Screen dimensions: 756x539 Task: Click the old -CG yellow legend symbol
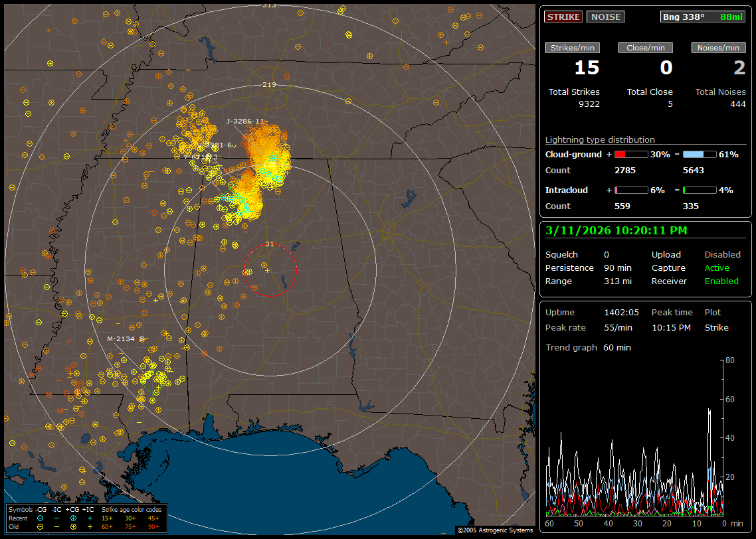(x=41, y=526)
